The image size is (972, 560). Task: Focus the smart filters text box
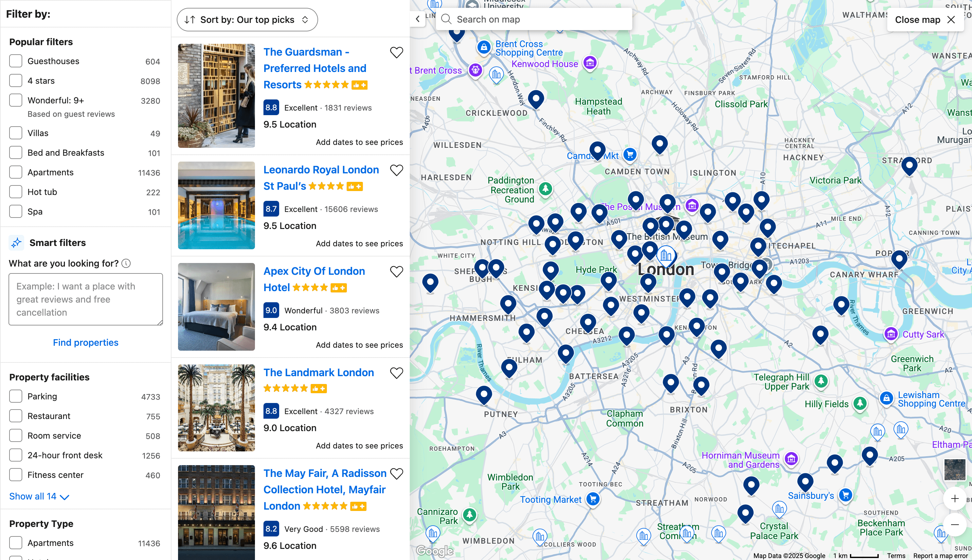pos(85,299)
